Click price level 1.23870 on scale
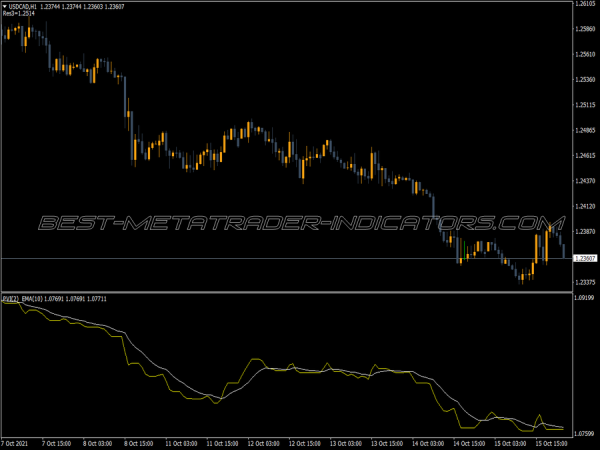Image resolution: width=600 pixels, height=450 pixels. 585,232
